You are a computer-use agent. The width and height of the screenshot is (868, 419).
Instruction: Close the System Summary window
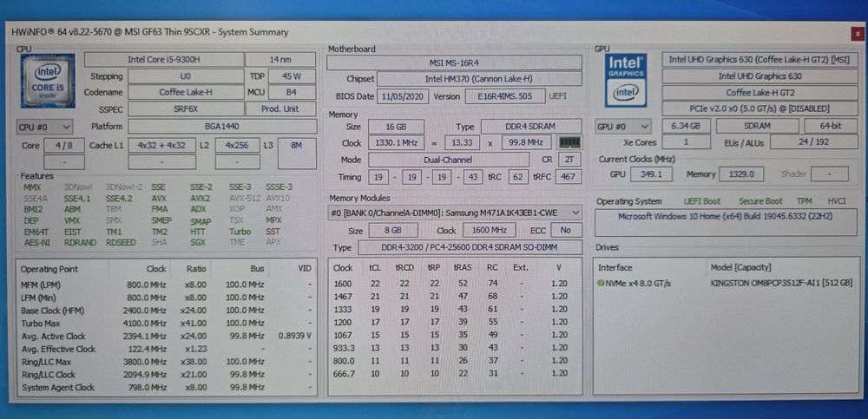coord(858,33)
